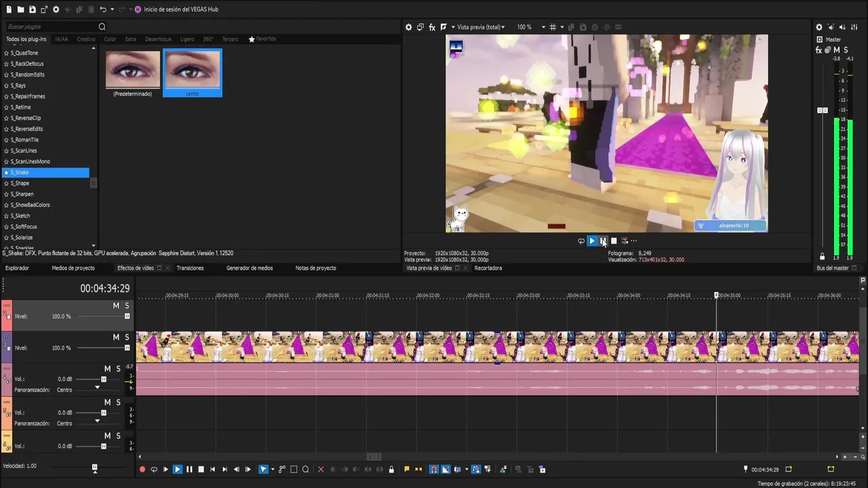
Task: Click the split screen view icon
Action: 443,27
